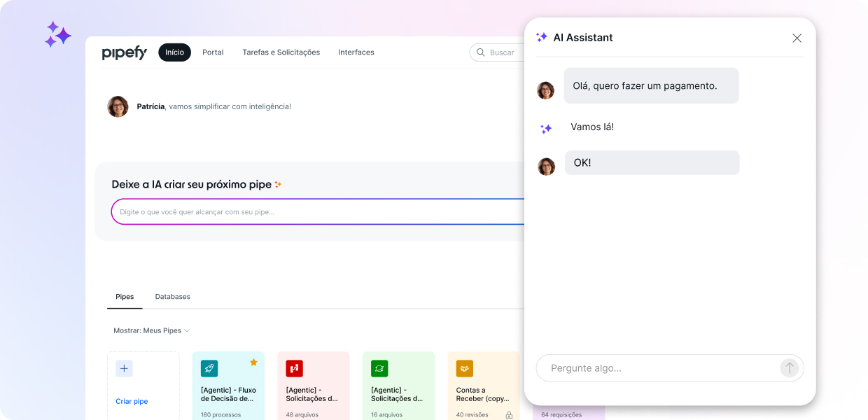The width and height of the screenshot is (868, 420).
Task: Toggle the favorite star on Fluxo de Decisão pipe
Action: 253,362
